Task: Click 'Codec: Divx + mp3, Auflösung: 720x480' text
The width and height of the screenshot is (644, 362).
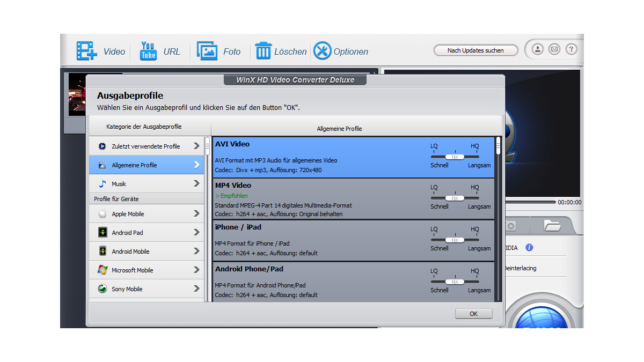Action: (x=268, y=170)
